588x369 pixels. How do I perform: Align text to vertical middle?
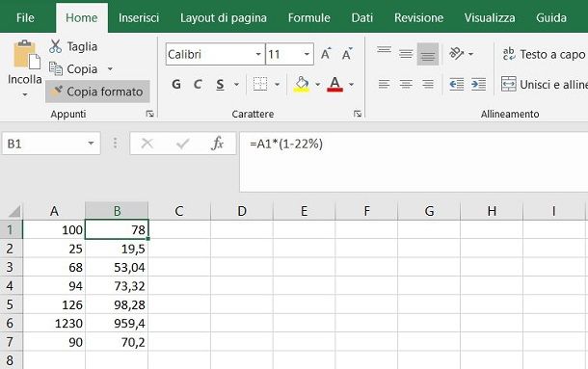coord(406,54)
